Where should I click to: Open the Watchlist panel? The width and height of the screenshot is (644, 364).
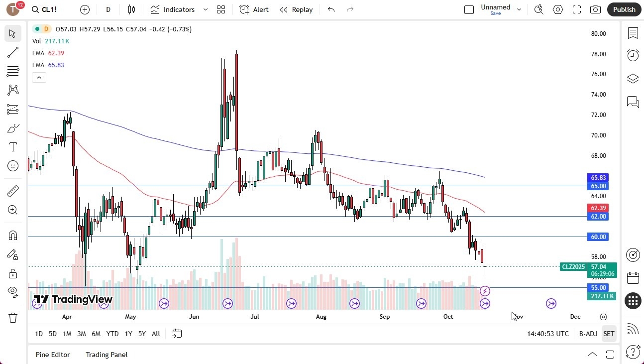coord(633,33)
